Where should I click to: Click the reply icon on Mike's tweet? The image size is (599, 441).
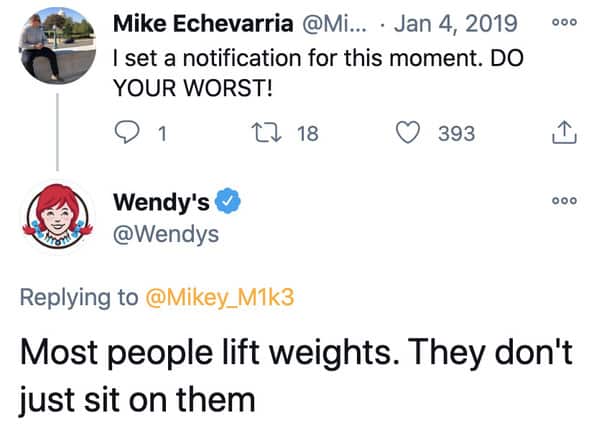(127, 132)
